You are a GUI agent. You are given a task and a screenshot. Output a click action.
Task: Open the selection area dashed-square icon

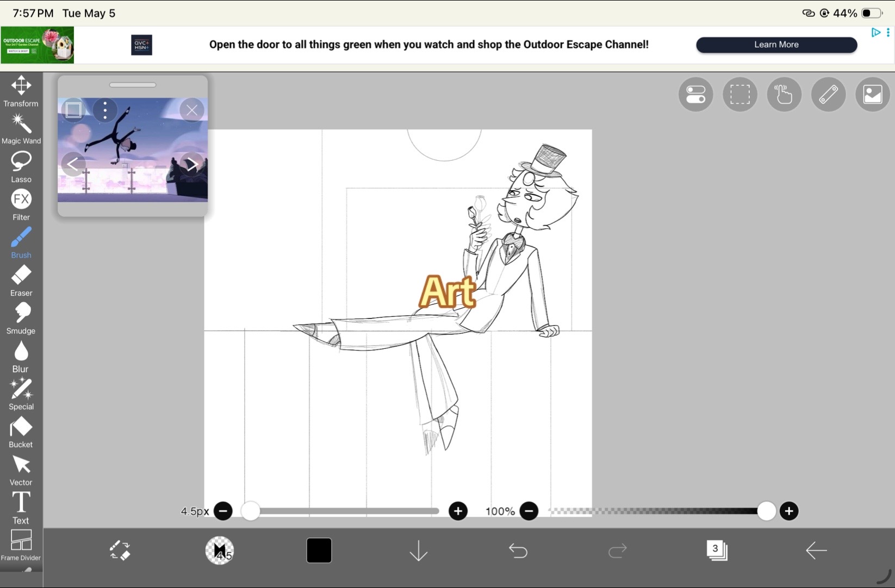pos(739,95)
